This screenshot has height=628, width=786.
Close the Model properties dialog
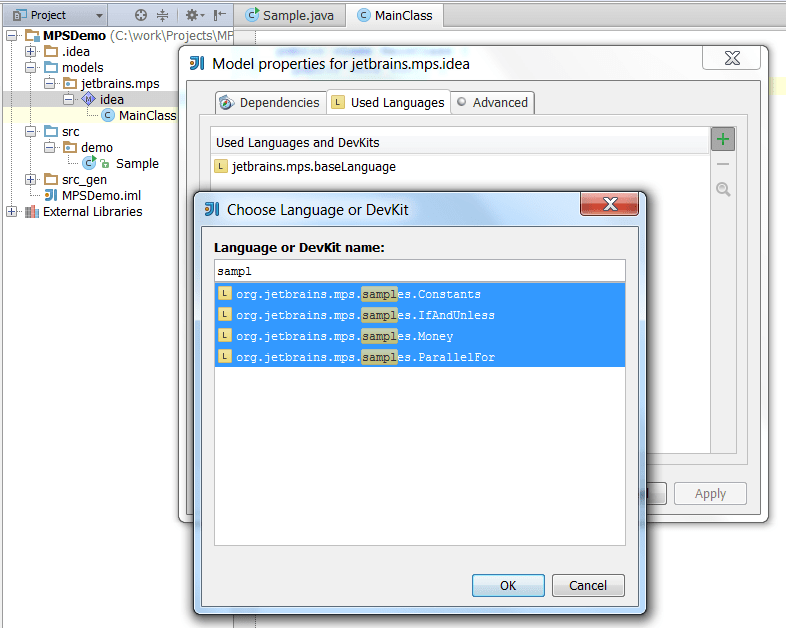pos(732,58)
